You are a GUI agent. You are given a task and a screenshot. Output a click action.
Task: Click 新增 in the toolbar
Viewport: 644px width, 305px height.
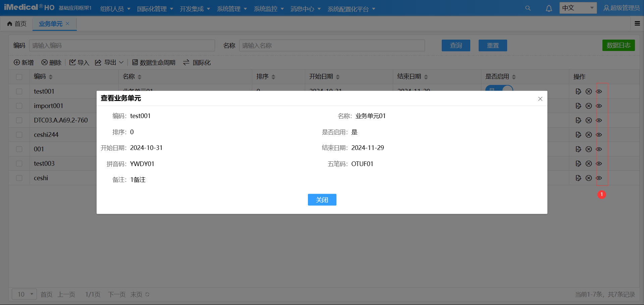[23, 62]
